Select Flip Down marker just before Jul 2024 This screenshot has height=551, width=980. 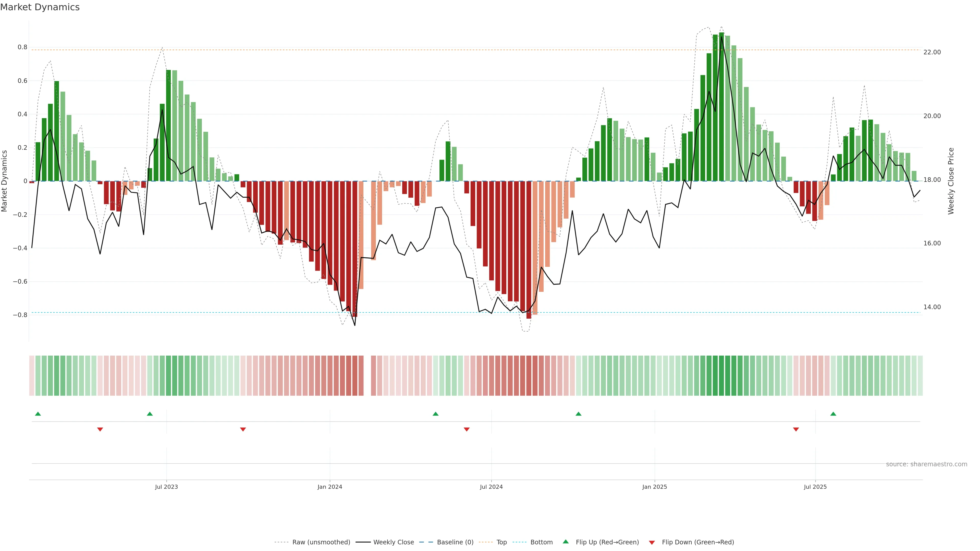(467, 429)
